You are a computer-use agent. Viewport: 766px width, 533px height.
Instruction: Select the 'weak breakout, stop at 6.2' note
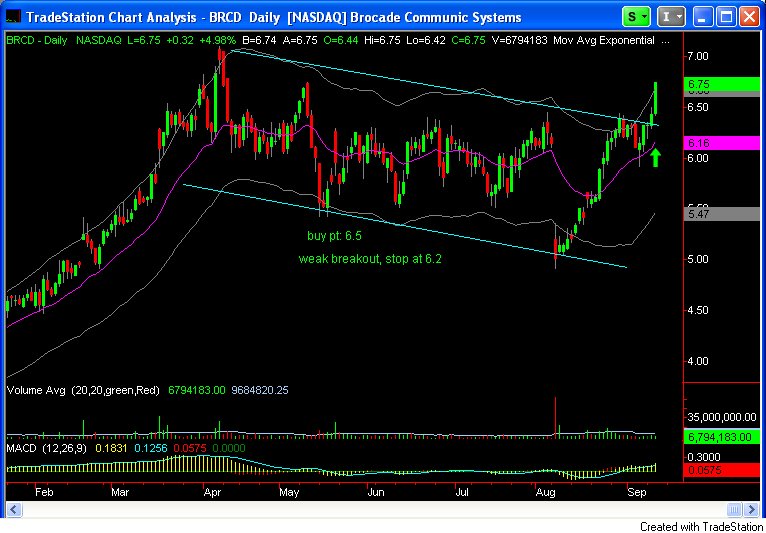click(370, 259)
